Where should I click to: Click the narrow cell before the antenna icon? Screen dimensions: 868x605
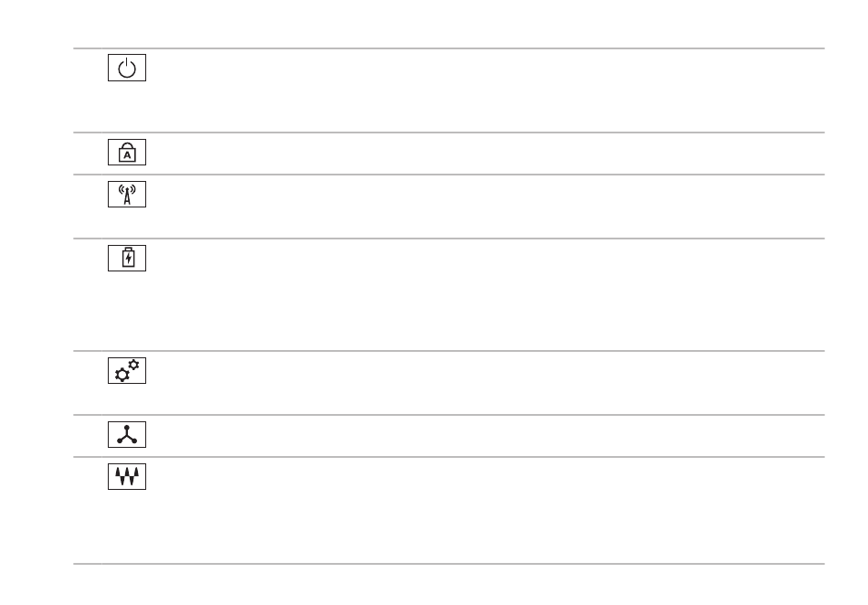88,207
